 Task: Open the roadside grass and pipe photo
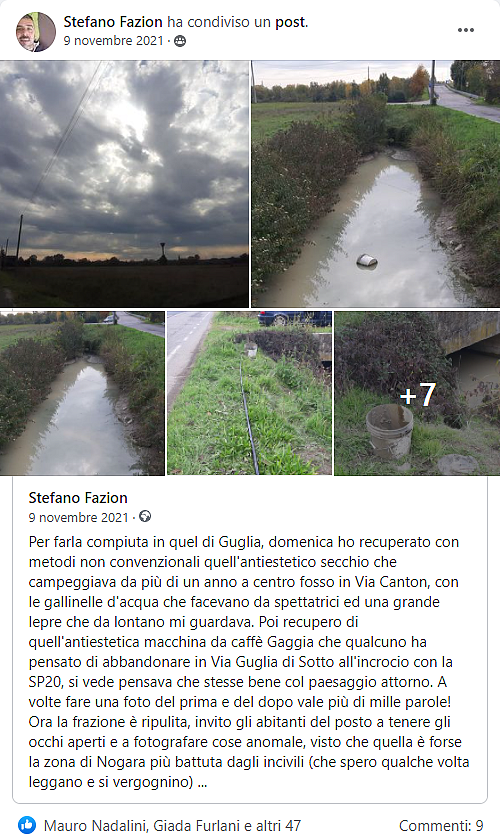(249, 393)
